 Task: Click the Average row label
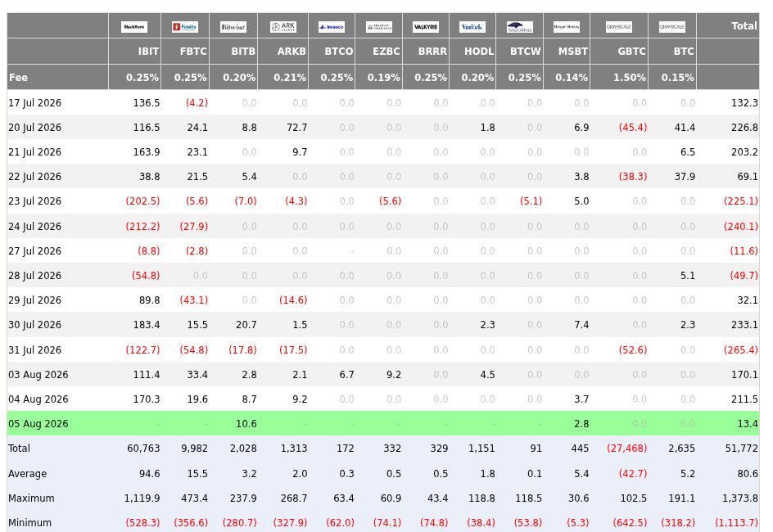(28, 474)
